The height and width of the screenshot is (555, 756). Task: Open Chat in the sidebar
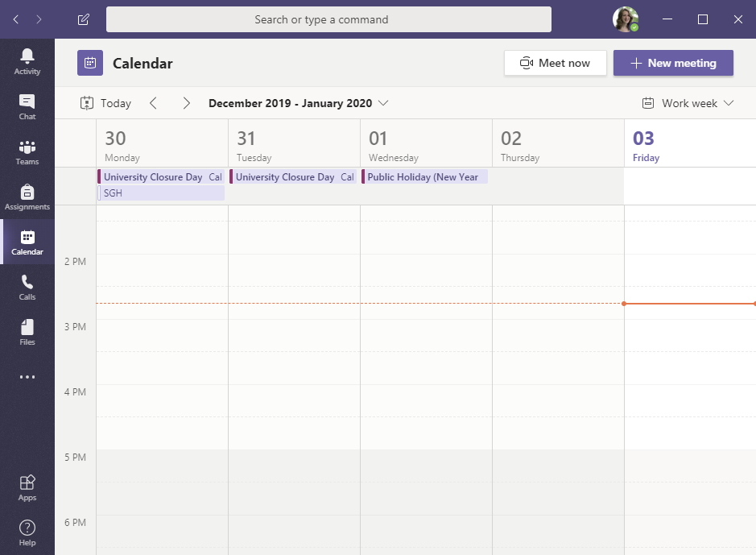point(27,106)
